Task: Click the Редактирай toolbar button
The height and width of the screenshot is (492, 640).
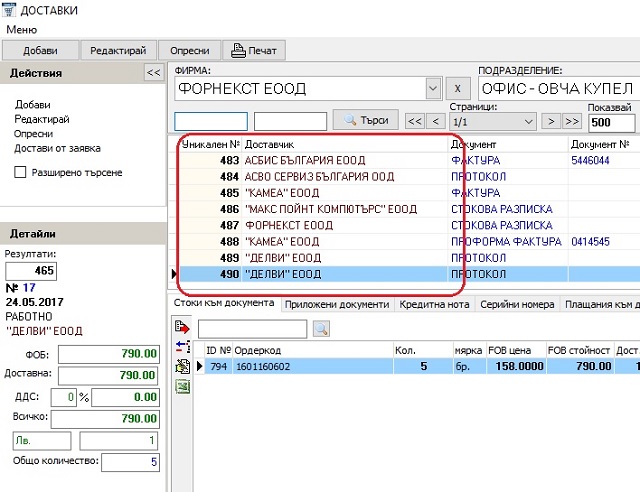Action: pos(118,51)
